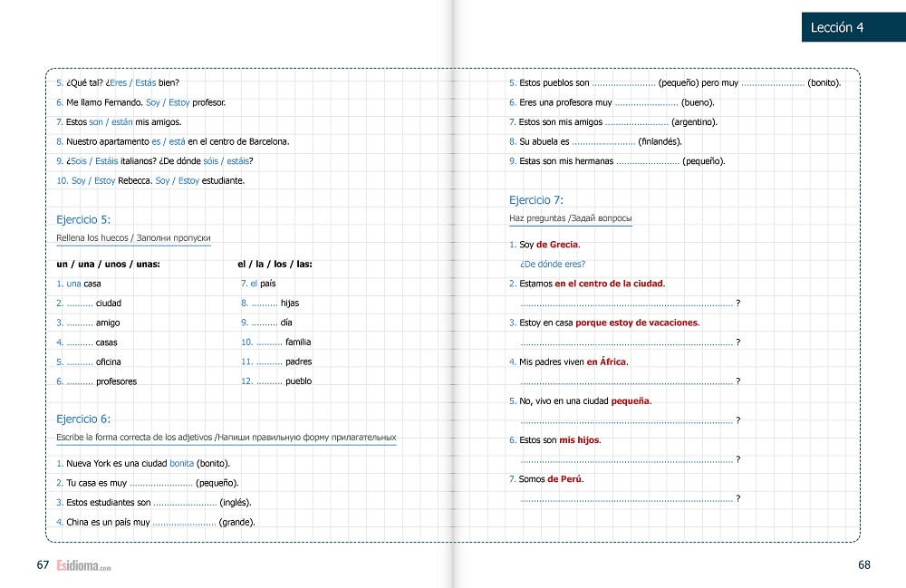Click the Lección 4 tab label
This screenshot has height=588, width=906.
click(x=836, y=28)
